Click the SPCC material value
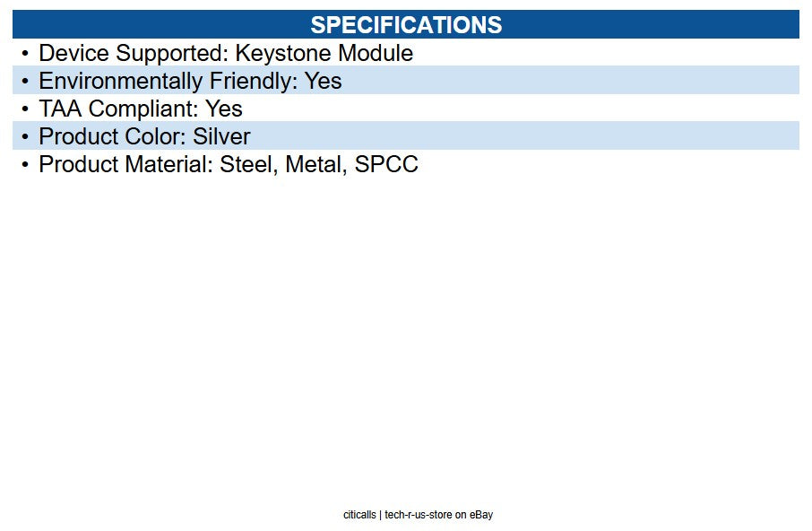The width and height of the screenshot is (812, 531). (x=386, y=165)
